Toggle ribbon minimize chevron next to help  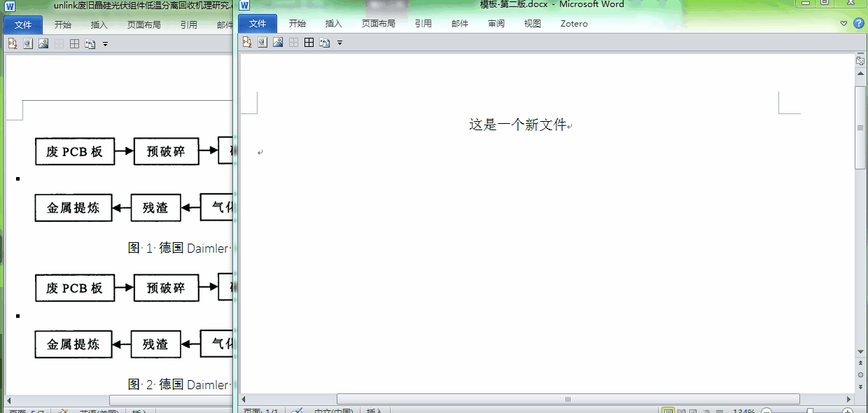pos(844,24)
